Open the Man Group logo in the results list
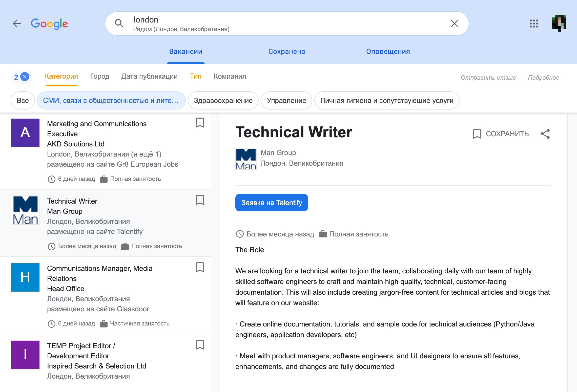 click(x=25, y=210)
